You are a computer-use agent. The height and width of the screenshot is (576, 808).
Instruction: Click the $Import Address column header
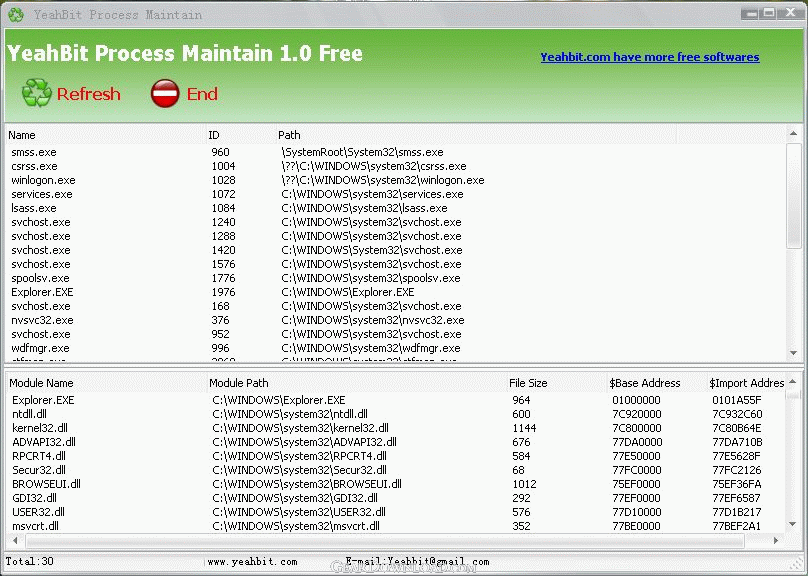click(746, 383)
